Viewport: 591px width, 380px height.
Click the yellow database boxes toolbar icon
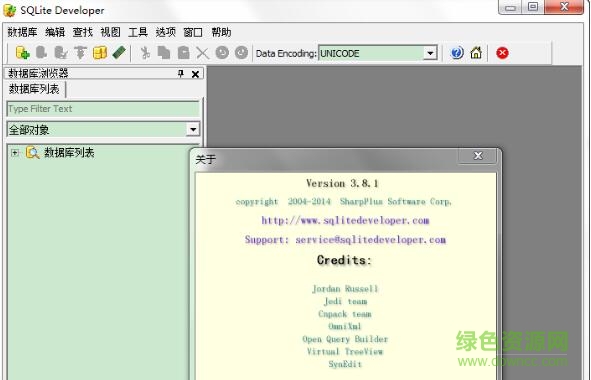tap(100, 52)
